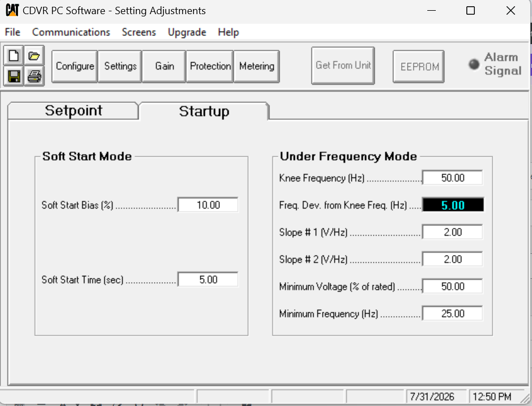The width and height of the screenshot is (532, 406).
Task: Click the Soft Start Time (sec) label
Action: [x=83, y=279]
